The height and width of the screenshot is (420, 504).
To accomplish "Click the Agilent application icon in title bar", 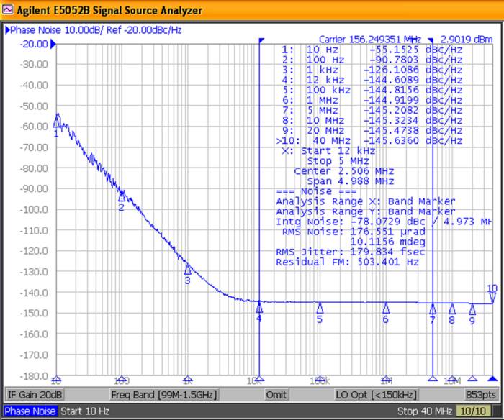I will point(9,10).
